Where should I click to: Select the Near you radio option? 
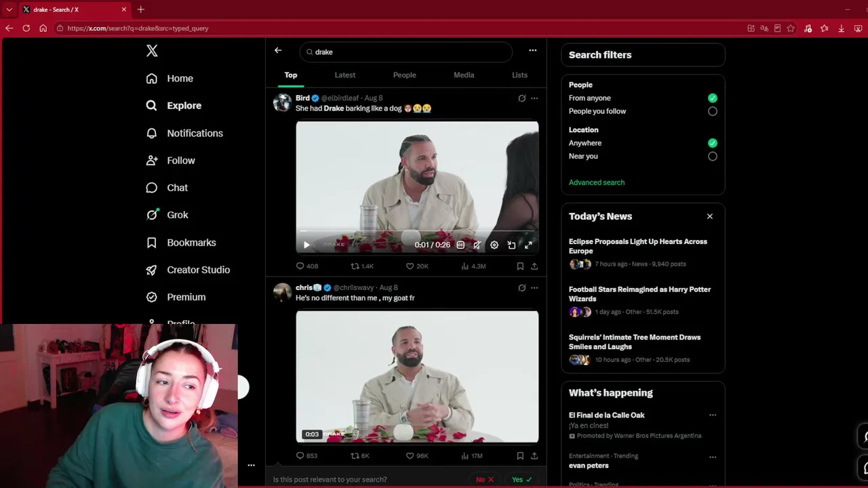713,156
